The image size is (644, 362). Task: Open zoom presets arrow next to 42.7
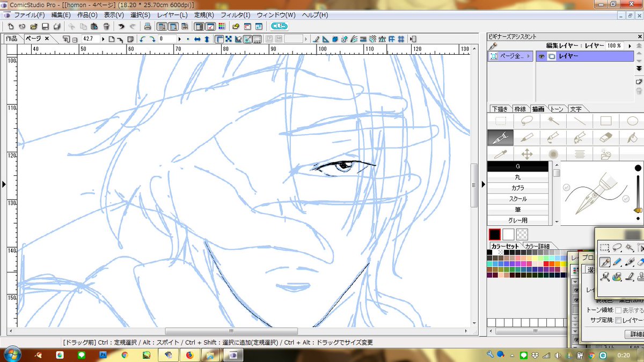pos(104,39)
